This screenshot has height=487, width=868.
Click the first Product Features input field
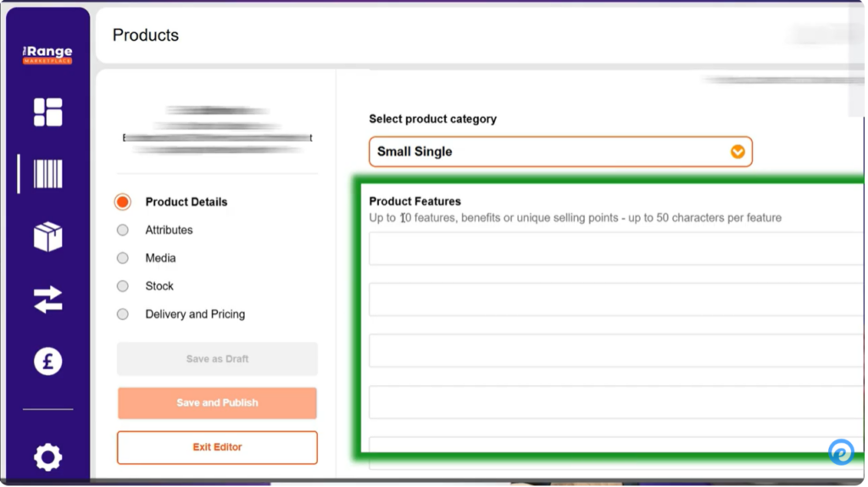point(615,249)
